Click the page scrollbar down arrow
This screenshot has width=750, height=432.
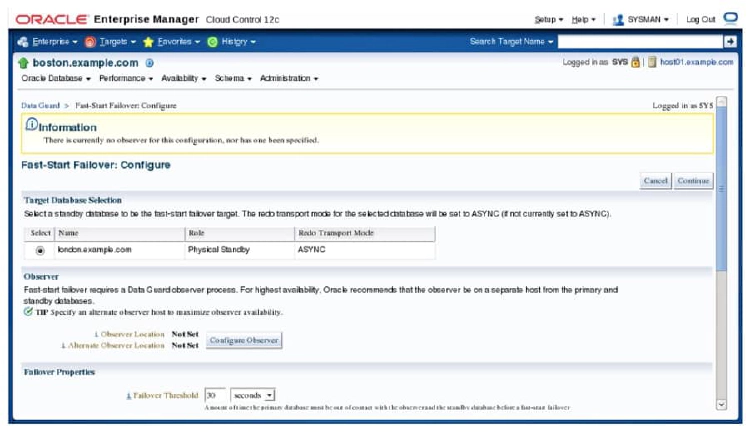pyautogui.click(x=721, y=405)
